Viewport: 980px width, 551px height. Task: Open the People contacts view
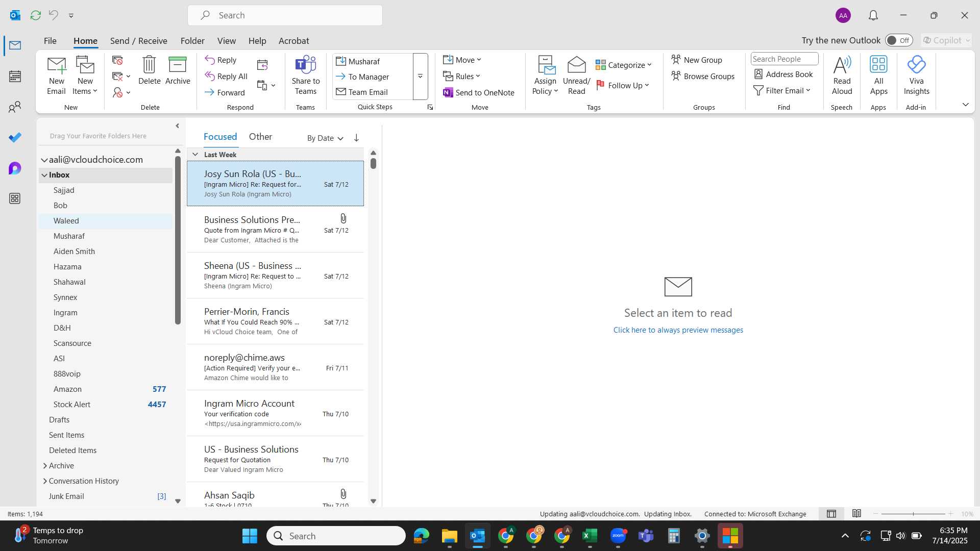(x=15, y=107)
